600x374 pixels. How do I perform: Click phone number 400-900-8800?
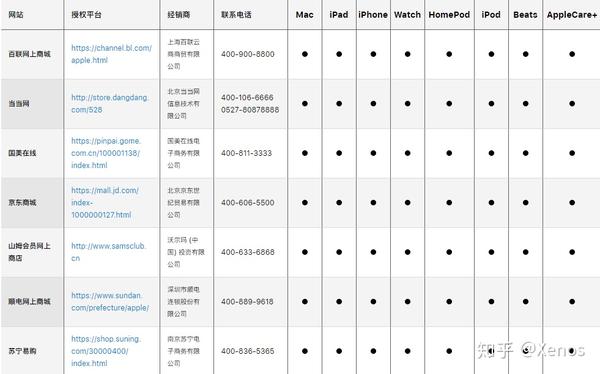tap(248, 54)
